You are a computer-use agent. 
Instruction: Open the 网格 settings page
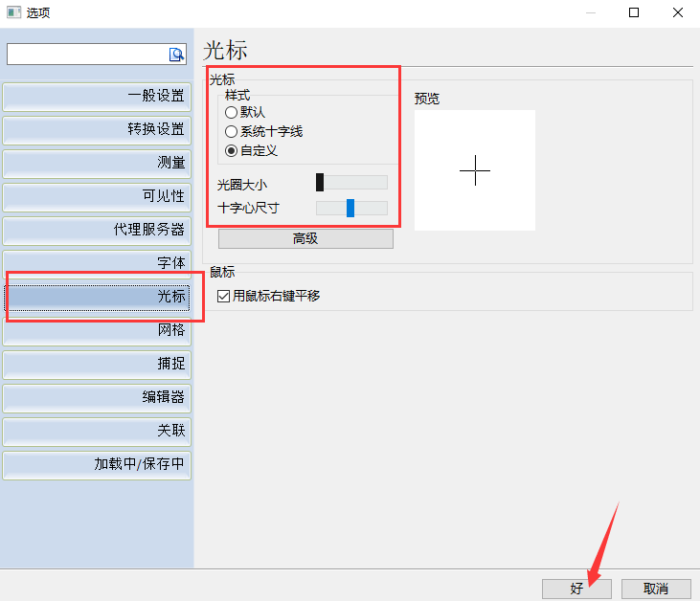pos(96,331)
